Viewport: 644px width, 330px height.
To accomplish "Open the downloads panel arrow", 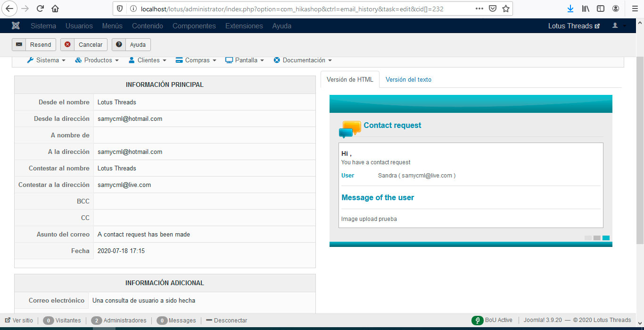I will click(x=570, y=8).
